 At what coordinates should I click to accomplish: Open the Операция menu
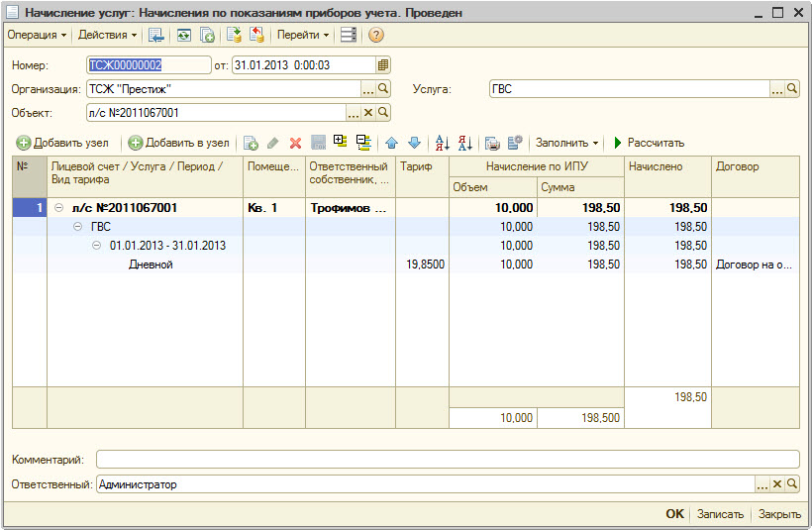pos(37,35)
